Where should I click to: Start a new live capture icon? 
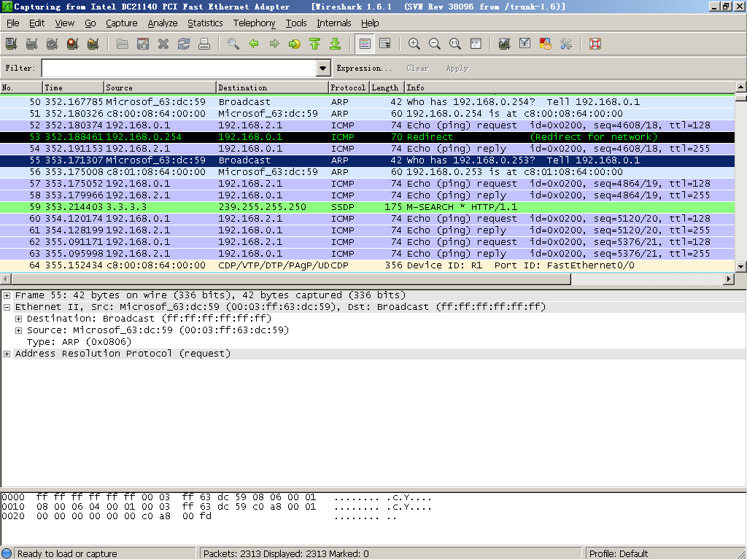tap(53, 44)
